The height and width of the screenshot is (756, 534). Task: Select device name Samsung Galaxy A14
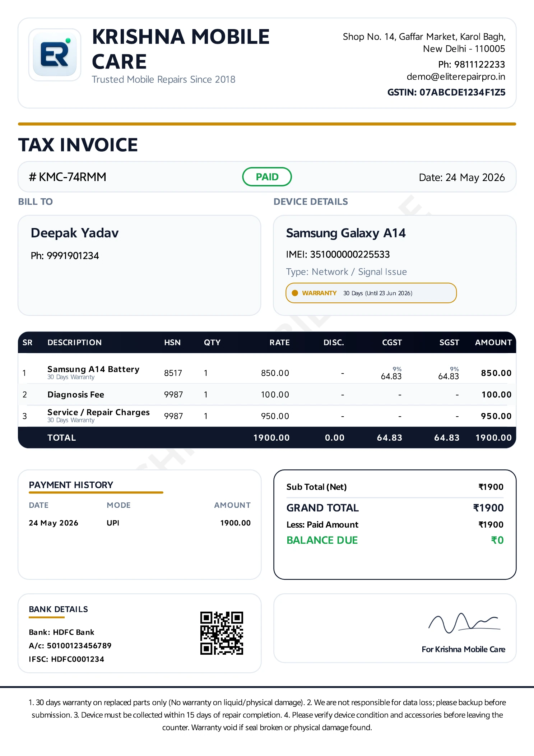click(346, 233)
